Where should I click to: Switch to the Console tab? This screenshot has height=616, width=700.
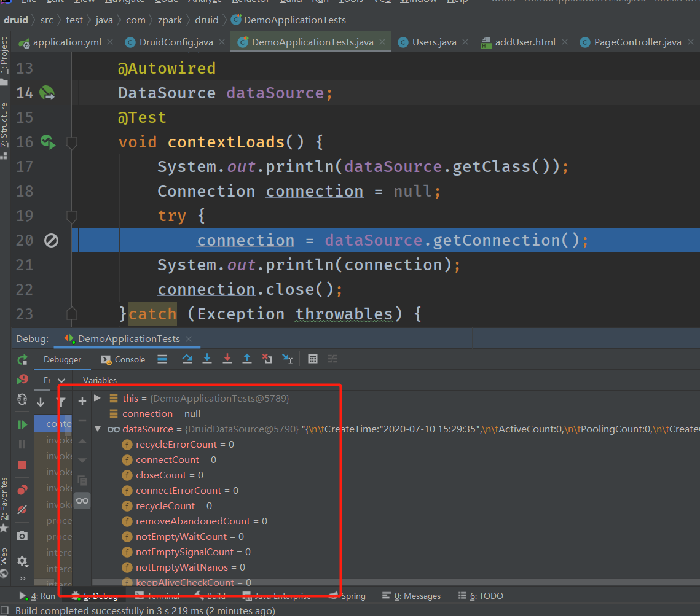pyautogui.click(x=123, y=359)
